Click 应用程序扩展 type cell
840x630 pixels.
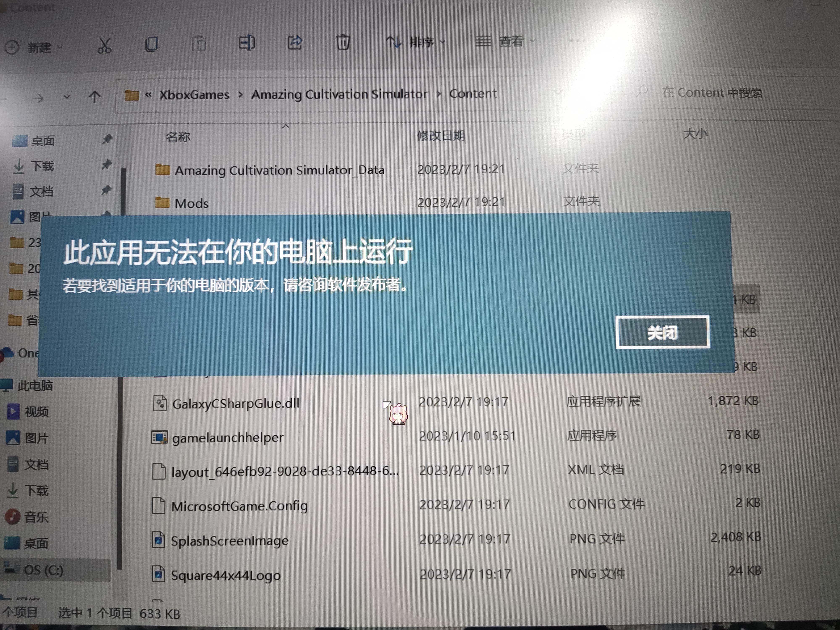tap(603, 401)
